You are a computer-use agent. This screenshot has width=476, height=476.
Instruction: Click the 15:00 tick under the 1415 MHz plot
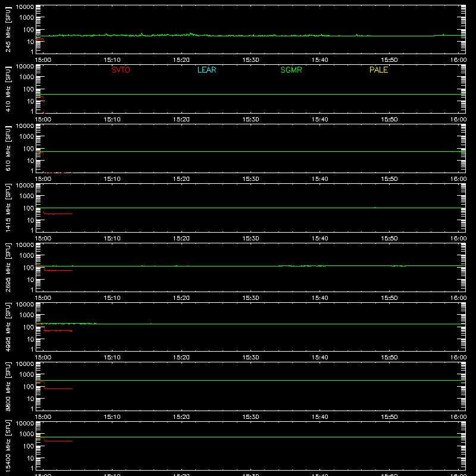(x=43, y=239)
